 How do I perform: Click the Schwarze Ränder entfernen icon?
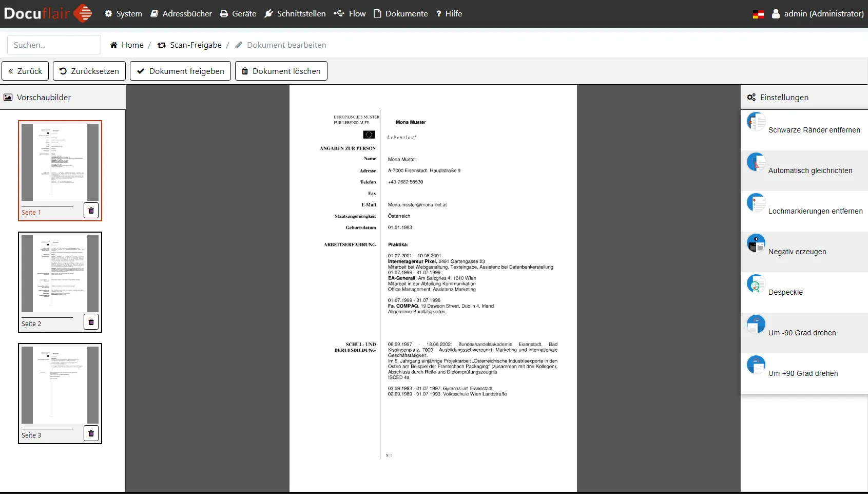756,122
